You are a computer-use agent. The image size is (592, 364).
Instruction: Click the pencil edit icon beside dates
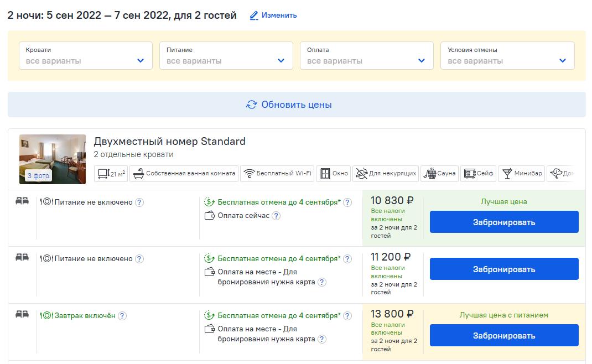click(x=255, y=15)
